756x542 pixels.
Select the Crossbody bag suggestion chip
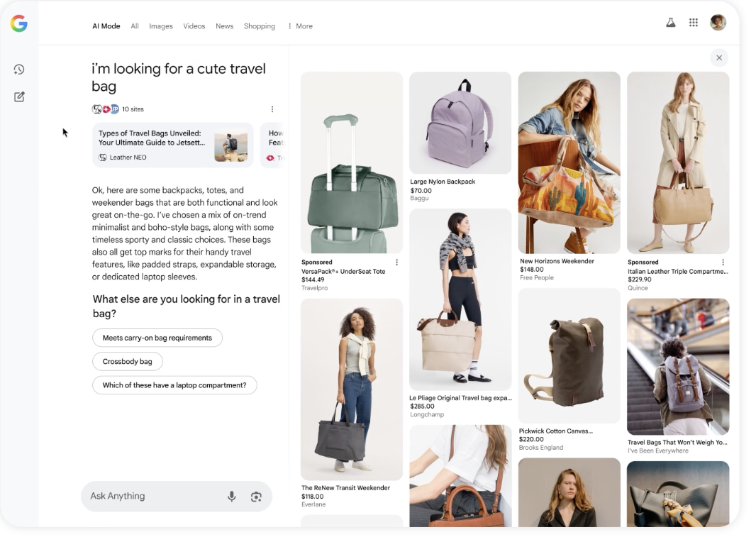[x=127, y=362]
